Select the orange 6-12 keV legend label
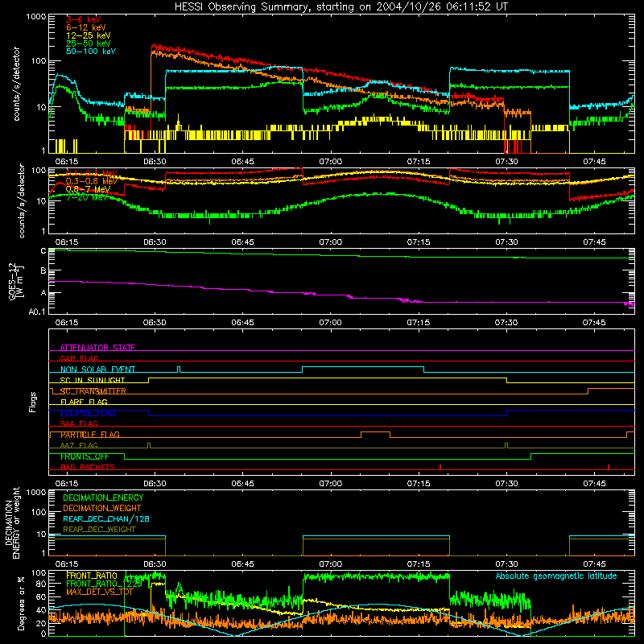 click(86, 27)
